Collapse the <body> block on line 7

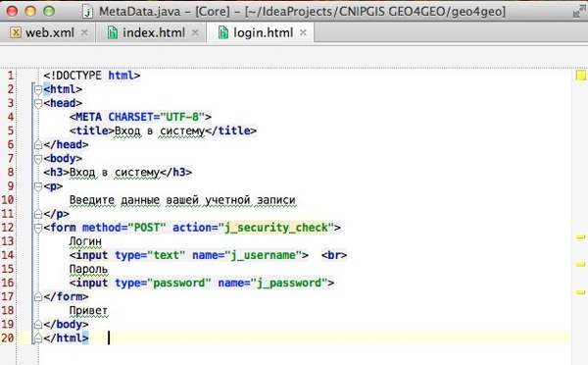click(x=38, y=159)
